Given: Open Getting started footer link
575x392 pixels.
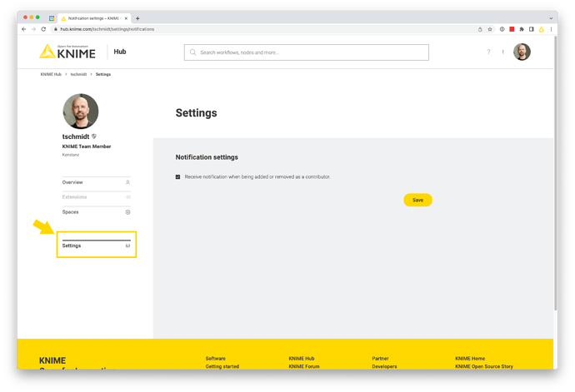Looking at the screenshot, I should pyautogui.click(x=222, y=366).
